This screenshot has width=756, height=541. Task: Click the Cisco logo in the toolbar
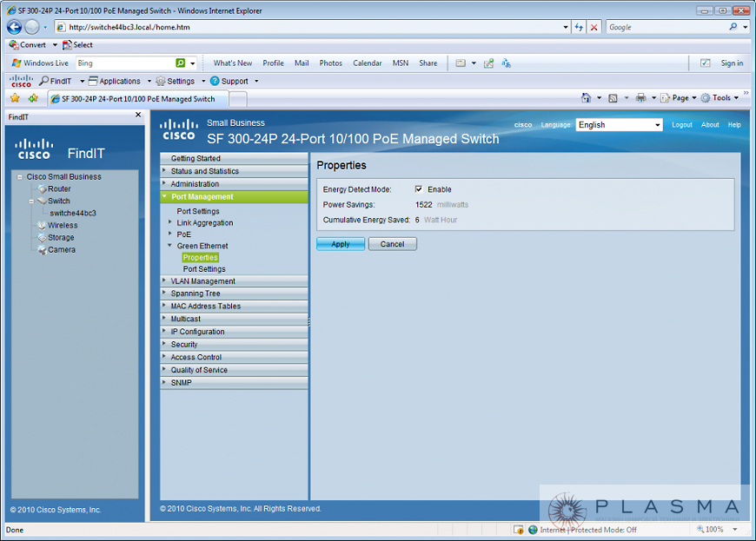point(21,81)
